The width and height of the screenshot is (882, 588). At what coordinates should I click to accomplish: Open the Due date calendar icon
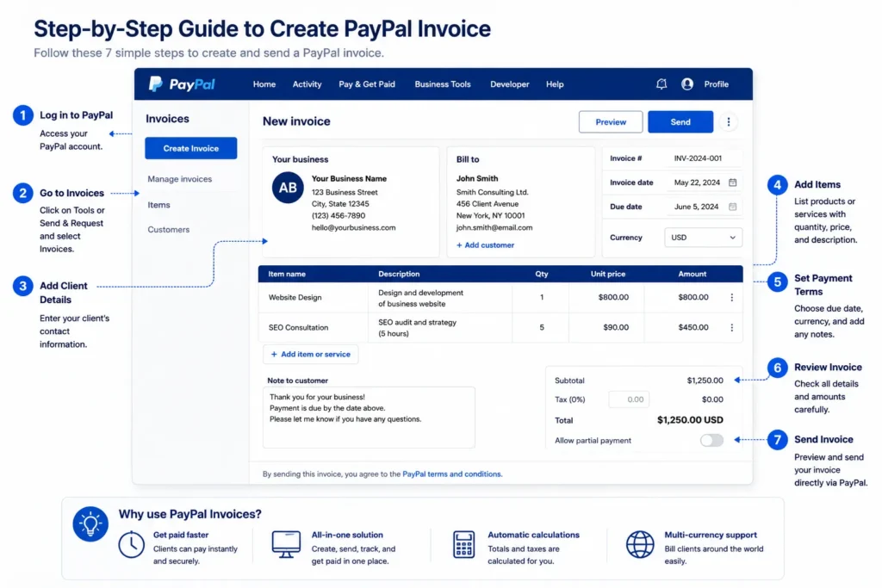732,207
